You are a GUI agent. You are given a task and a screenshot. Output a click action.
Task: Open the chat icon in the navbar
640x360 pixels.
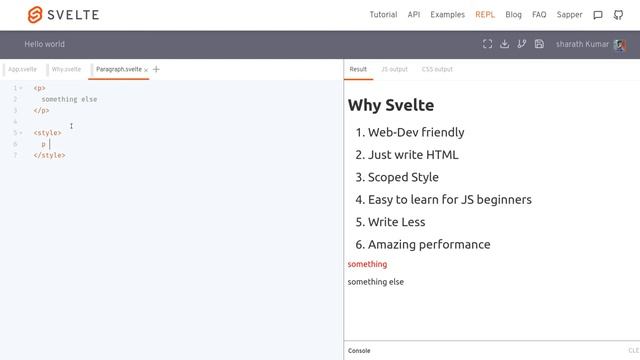pos(598,15)
